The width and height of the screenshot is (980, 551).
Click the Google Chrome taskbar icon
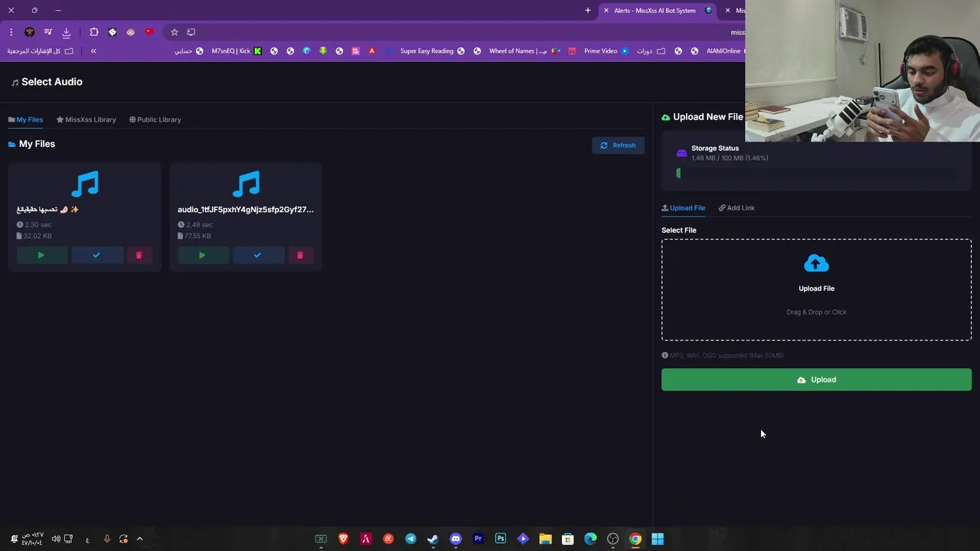point(635,539)
